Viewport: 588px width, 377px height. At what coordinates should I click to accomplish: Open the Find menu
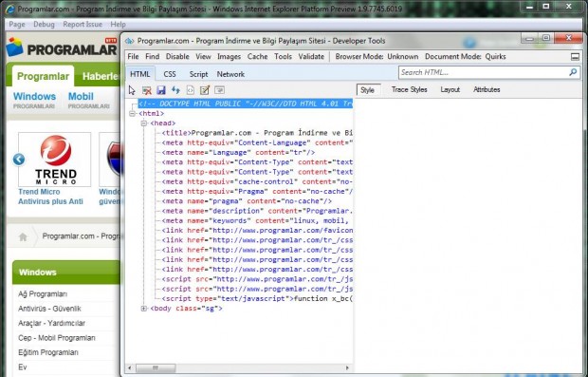tap(153, 57)
